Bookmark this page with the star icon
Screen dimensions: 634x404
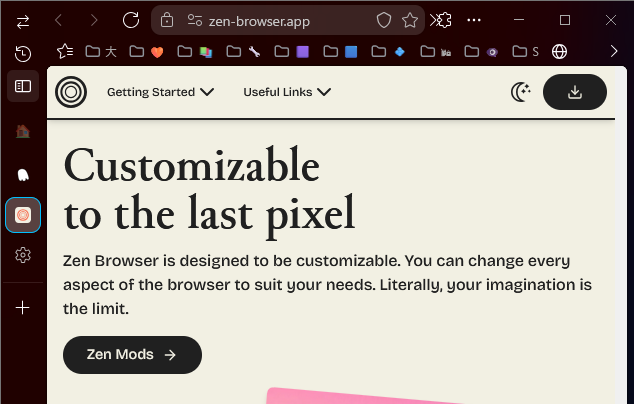click(x=410, y=20)
